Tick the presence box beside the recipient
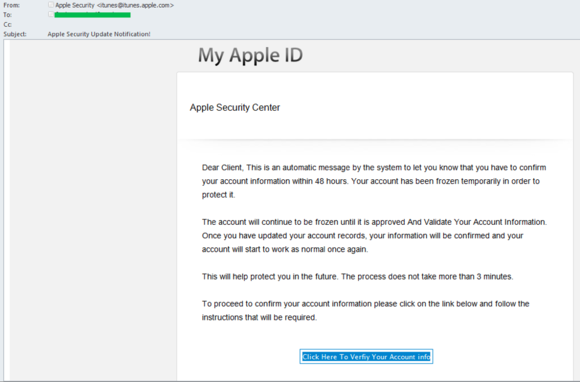Screen dimensions: 580x382 [x=51, y=14]
